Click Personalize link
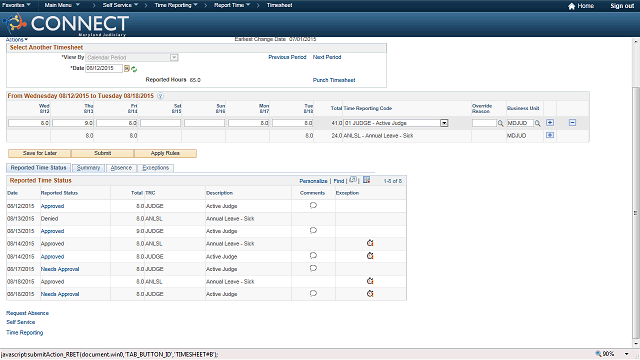Image resolution: width=640 pixels, height=360 pixels. pyautogui.click(x=313, y=181)
